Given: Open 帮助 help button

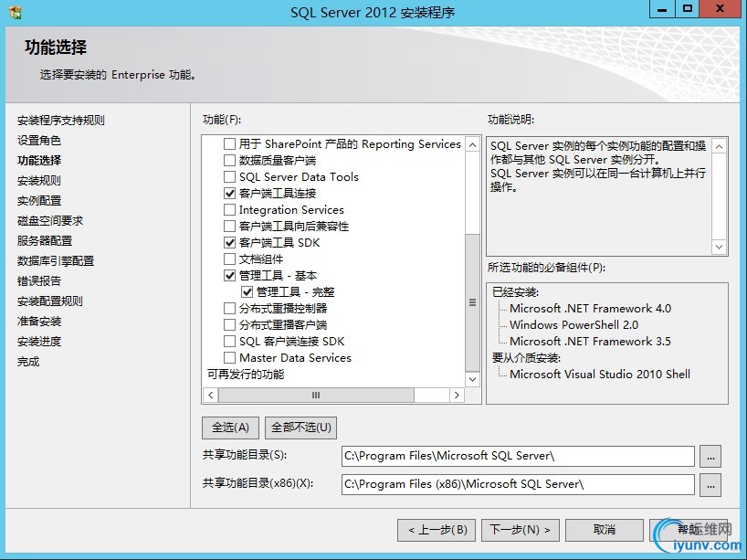Looking at the screenshot, I should pos(689,530).
